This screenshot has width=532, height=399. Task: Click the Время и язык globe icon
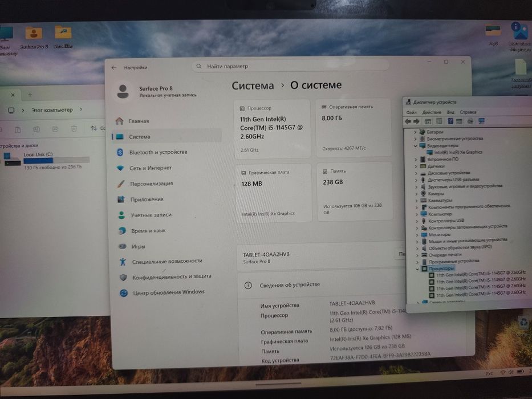coord(122,231)
